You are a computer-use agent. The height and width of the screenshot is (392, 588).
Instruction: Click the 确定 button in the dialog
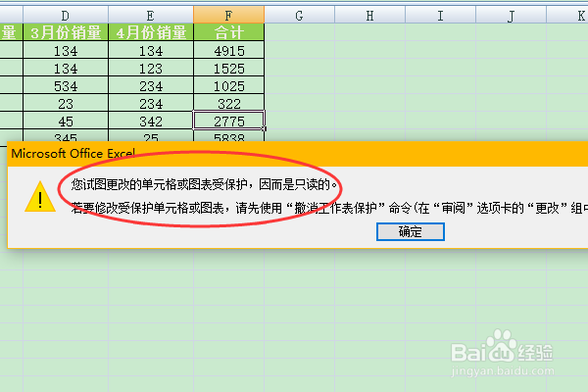coord(411,232)
